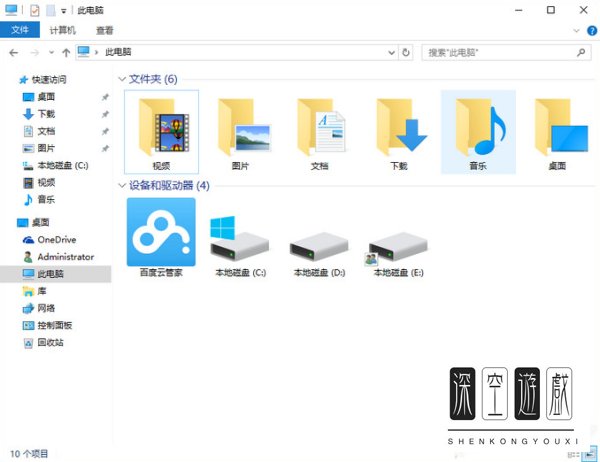
Task: Focus the 搜索"此电脑" search box
Action: coord(506,52)
